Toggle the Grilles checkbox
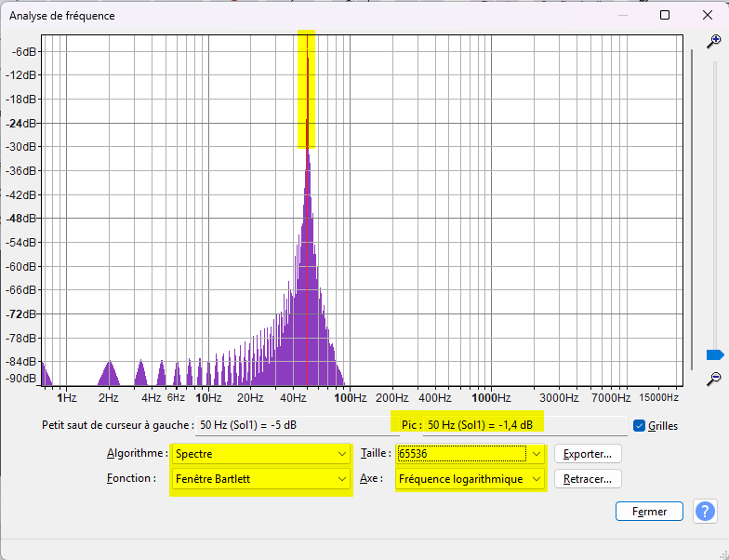The width and height of the screenshot is (729, 560). click(639, 426)
